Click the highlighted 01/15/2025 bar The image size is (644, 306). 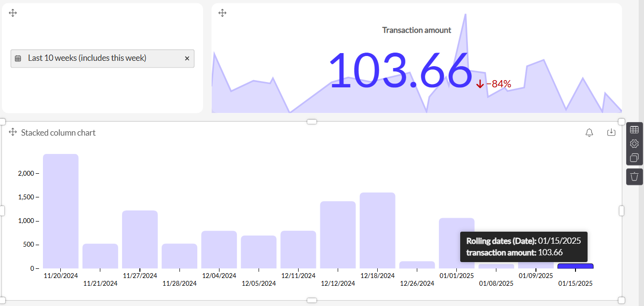pos(575,266)
